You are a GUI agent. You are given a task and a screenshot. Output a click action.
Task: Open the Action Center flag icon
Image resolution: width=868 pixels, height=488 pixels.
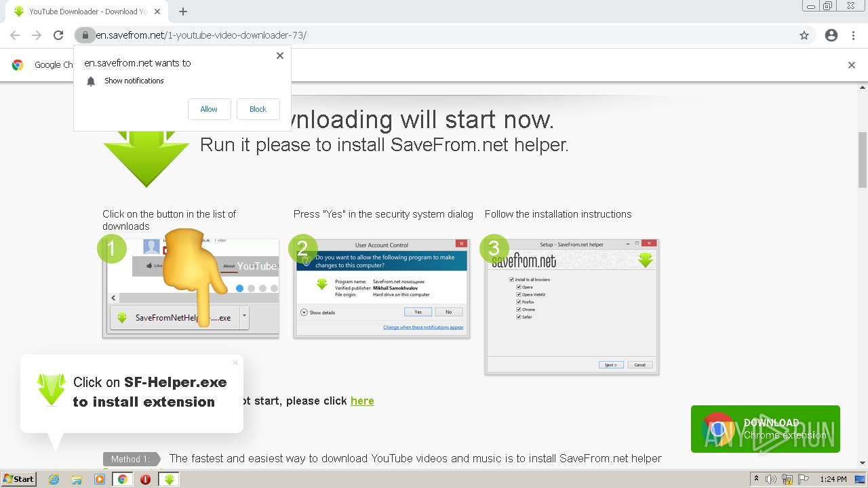click(x=804, y=479)
